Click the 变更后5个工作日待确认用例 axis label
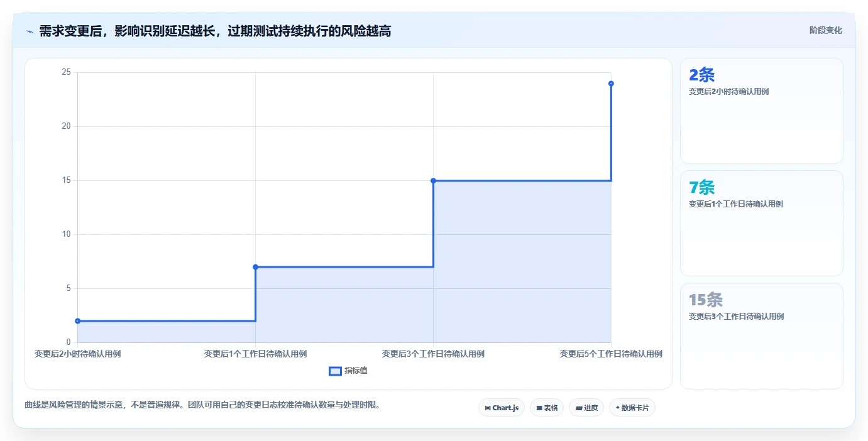The width and height of the screenshot is (868, 441). (611, 354)
